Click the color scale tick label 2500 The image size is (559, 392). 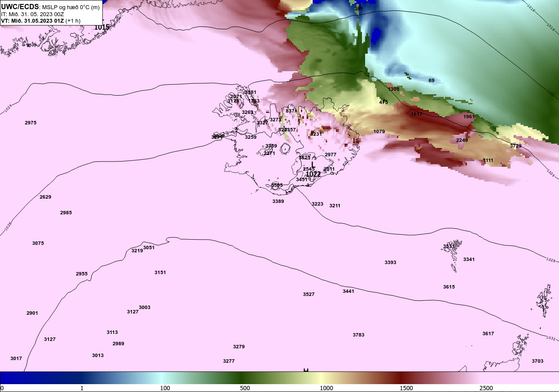(486, 388)
